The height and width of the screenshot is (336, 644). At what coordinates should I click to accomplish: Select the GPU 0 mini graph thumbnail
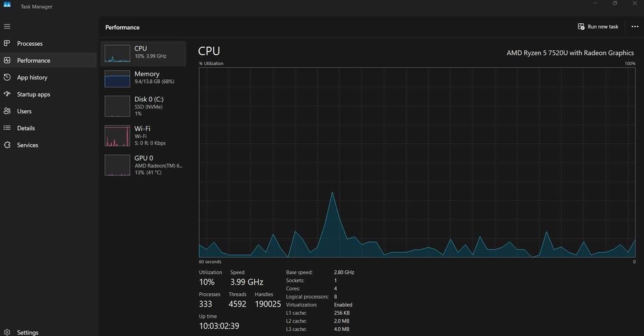[117, 165]
